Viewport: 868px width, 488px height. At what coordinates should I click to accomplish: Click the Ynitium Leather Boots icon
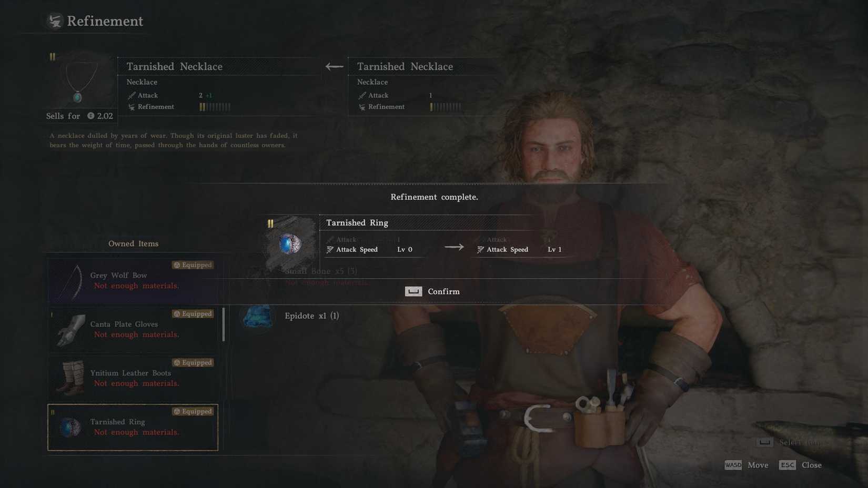[x=70, y=378]
